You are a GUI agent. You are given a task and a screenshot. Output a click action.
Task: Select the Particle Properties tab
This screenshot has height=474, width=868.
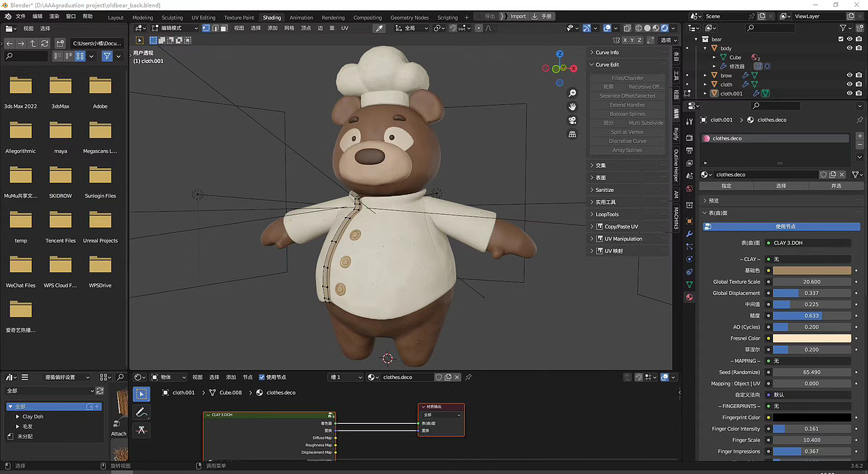(x=689, y=245)
